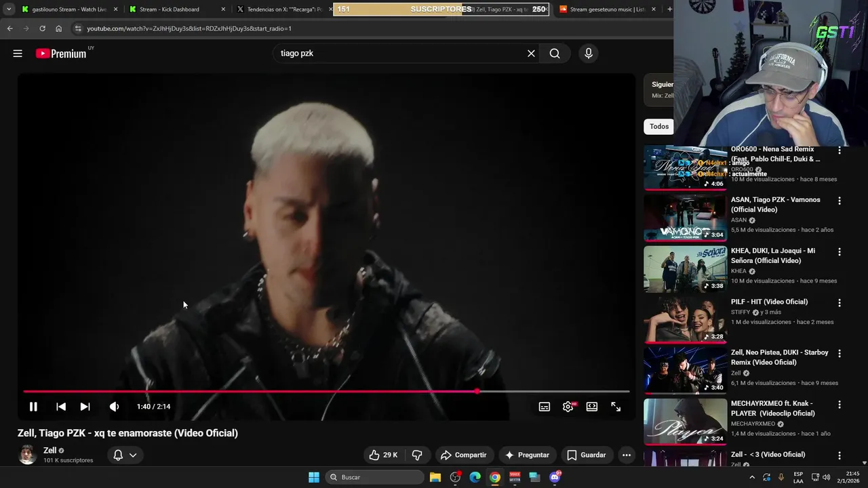The image size is (868, 488).
Task: Like the video with 29 K likes
Action: (383, 455)
